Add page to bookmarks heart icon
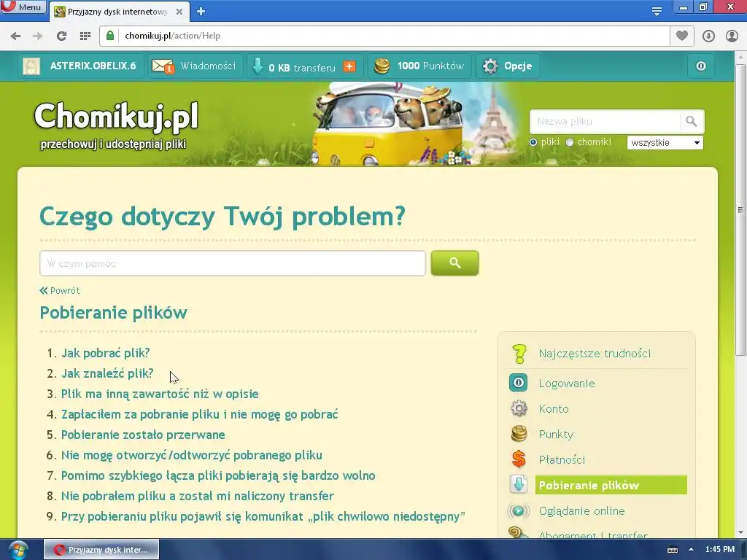 click(x=682, y=36)
